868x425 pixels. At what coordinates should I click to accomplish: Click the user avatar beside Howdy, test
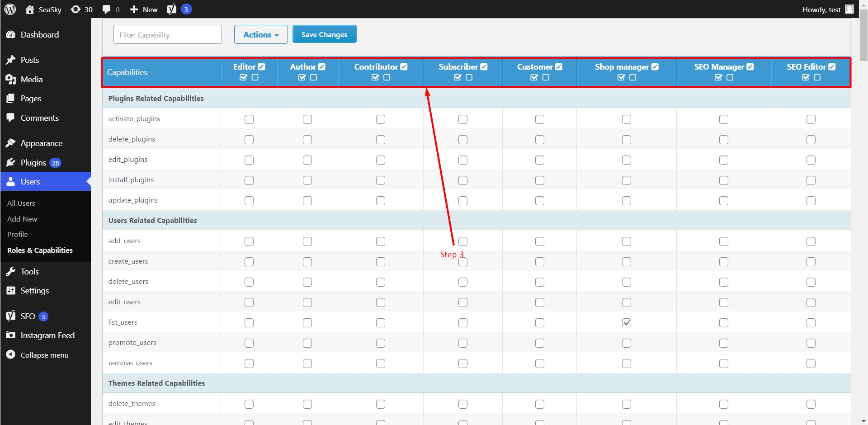click(849, 9)
